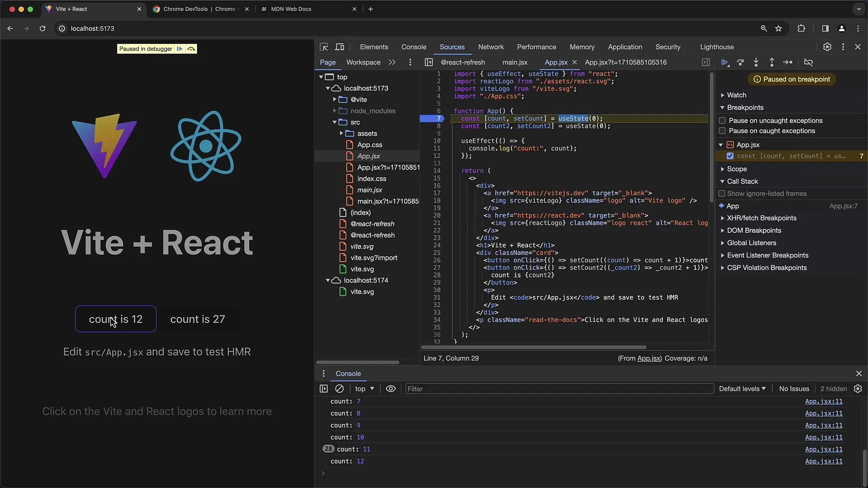The image size is (868, 488).
Task: Click the App.jsx source mapping link
Action: tap(649, 358)
